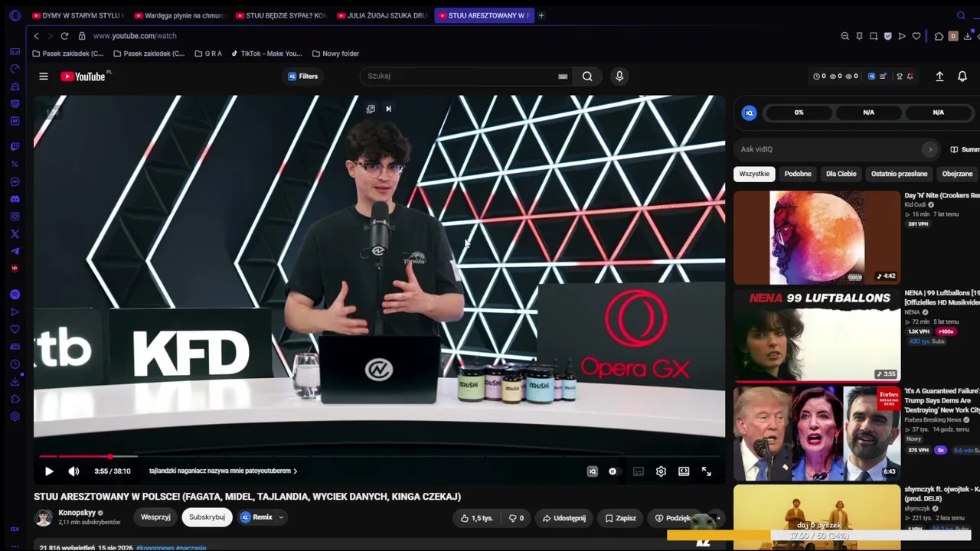This screenshot has height=551, width=980.
Task: Switch player to theater mode
Action: coord(684,471)
